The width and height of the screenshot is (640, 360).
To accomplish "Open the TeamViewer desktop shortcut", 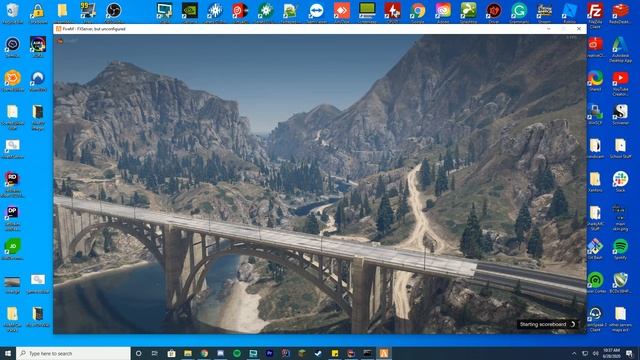I will (316, 11).
